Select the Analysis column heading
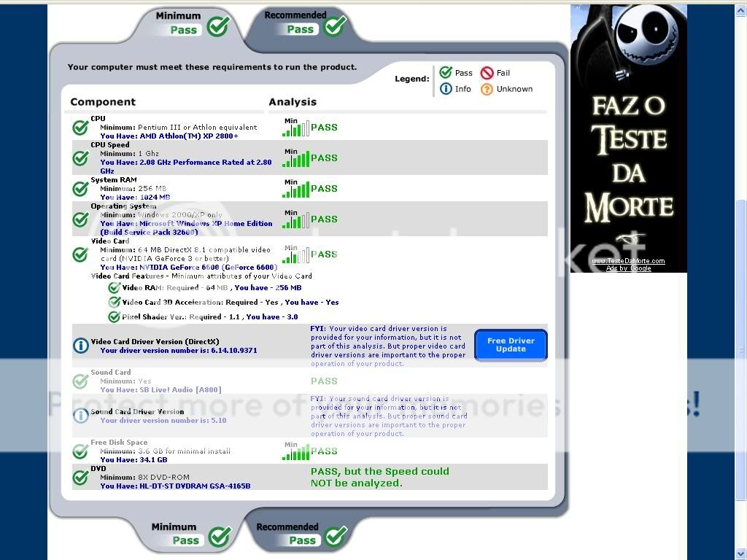 (x=293, y=102)
